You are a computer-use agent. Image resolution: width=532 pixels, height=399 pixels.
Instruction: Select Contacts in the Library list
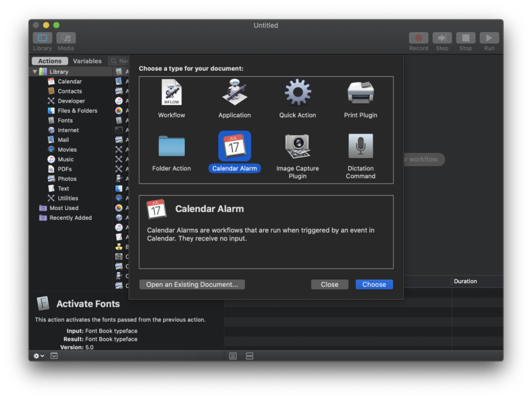point(70,91)
